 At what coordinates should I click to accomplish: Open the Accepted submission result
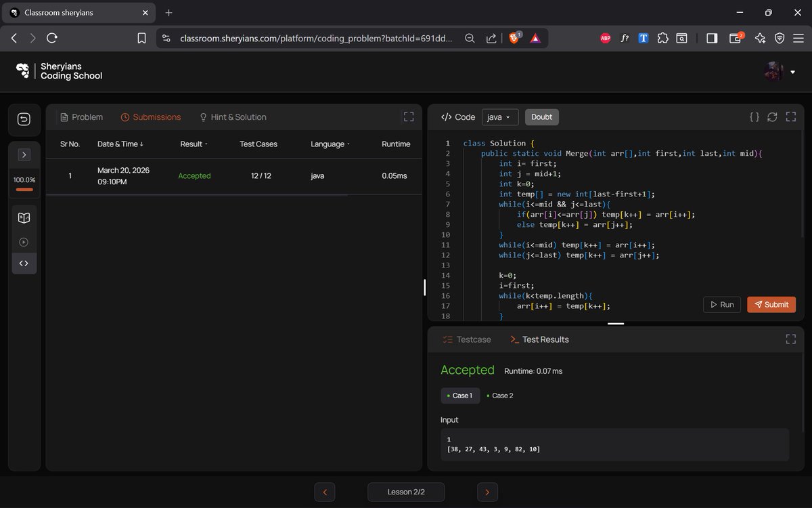[x=194, y=175]
